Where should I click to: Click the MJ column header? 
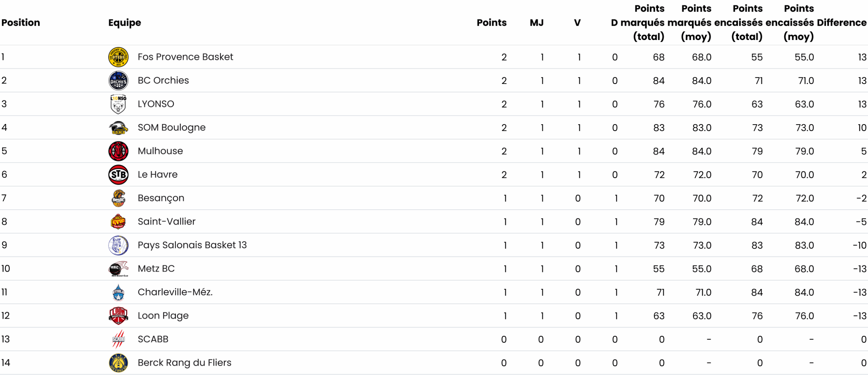536,23
